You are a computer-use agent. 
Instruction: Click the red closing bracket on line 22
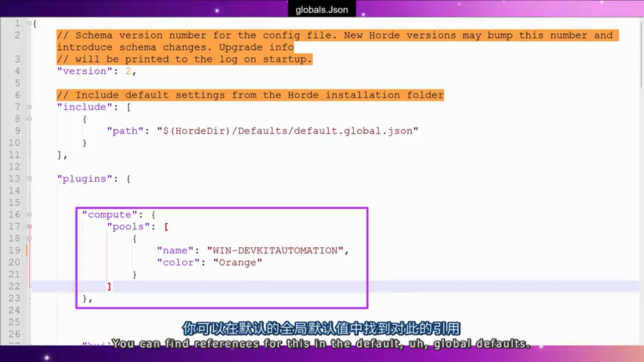109,286
